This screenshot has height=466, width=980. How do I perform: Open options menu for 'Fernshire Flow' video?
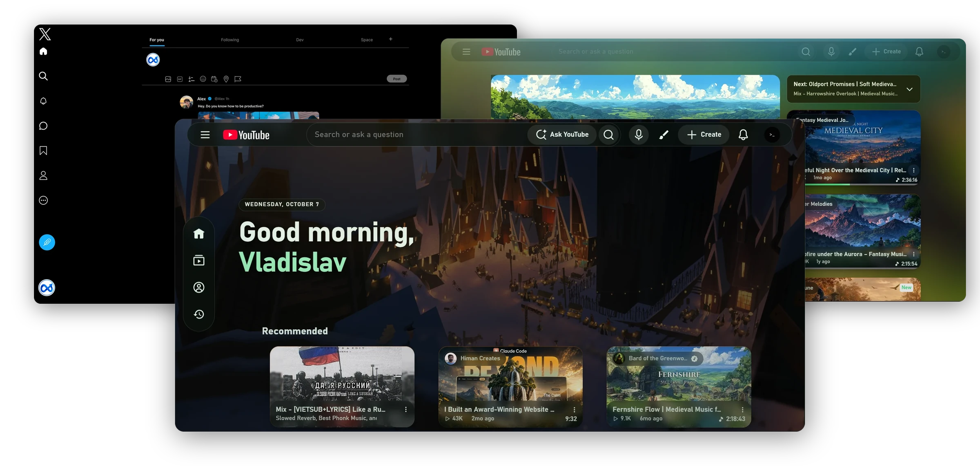click(742, 409)
